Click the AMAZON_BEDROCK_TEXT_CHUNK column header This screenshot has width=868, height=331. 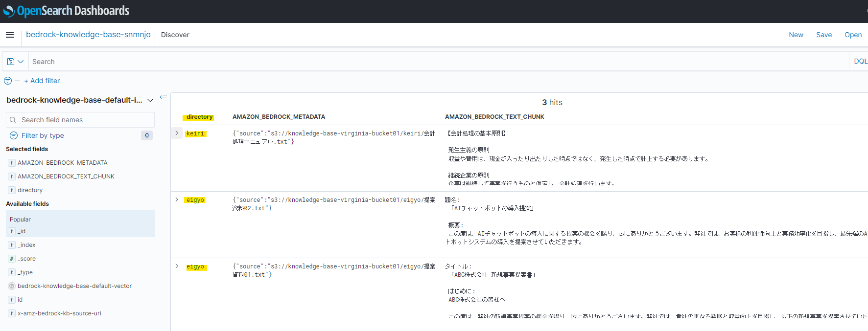[494, 117]
